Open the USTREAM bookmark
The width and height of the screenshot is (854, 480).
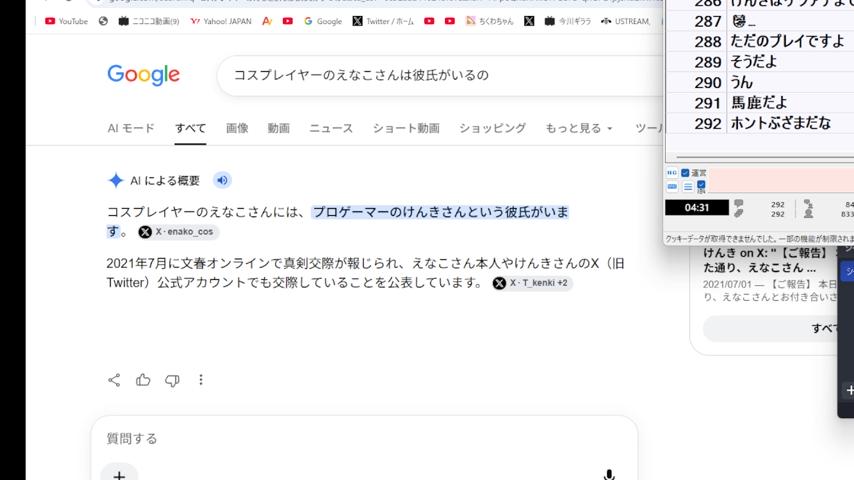coord(625,21)
